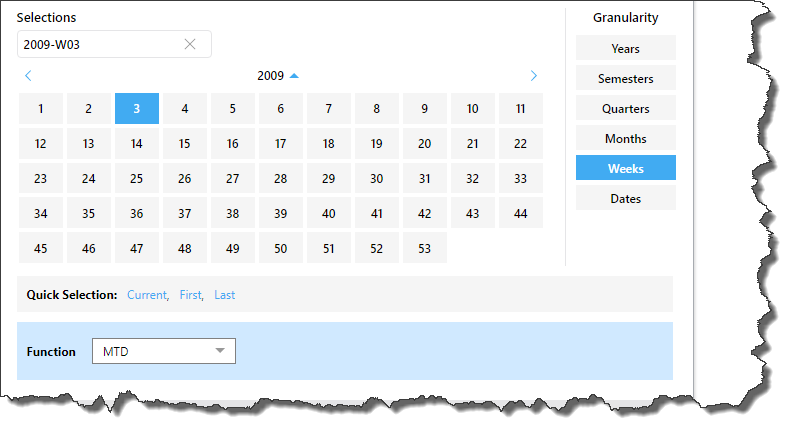This screenshot has width=795, height=437.
Task: Expand the 2009 year picker arrow
Action: (x=294, y=75)
